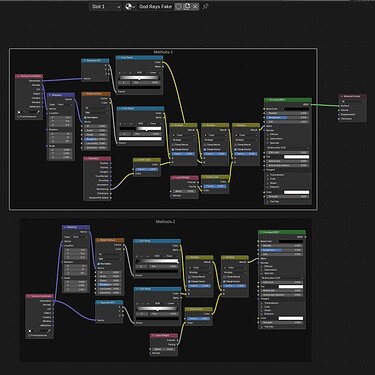Adjust Roughness slider in Methode 1 Principled BSDF
This screenshot has width=375, height=375.
pos(288,118)
